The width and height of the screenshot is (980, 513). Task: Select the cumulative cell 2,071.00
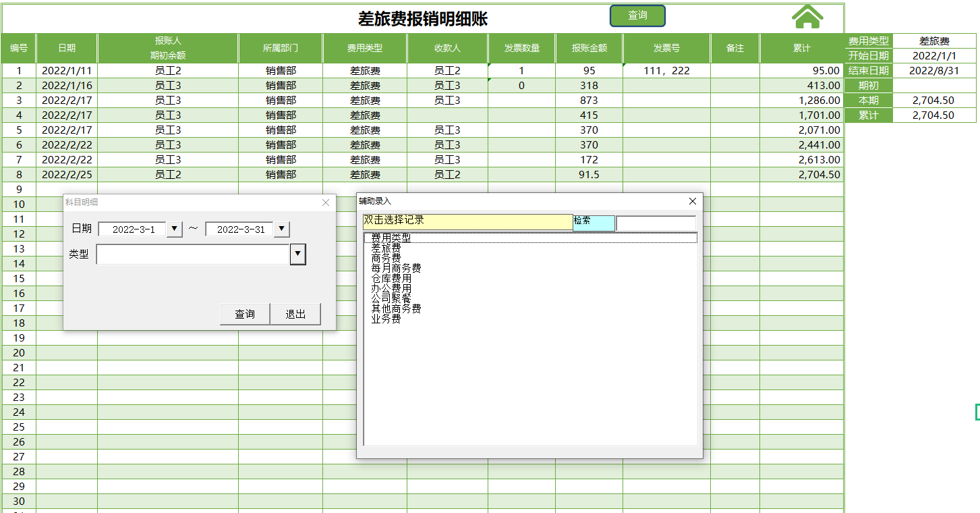(x=801, y=130)
